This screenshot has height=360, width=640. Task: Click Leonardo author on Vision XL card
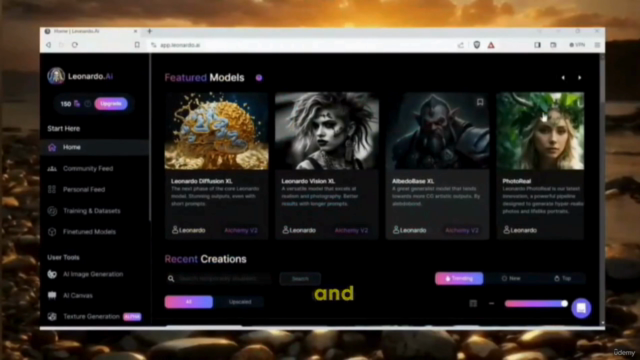pos(299,230)
